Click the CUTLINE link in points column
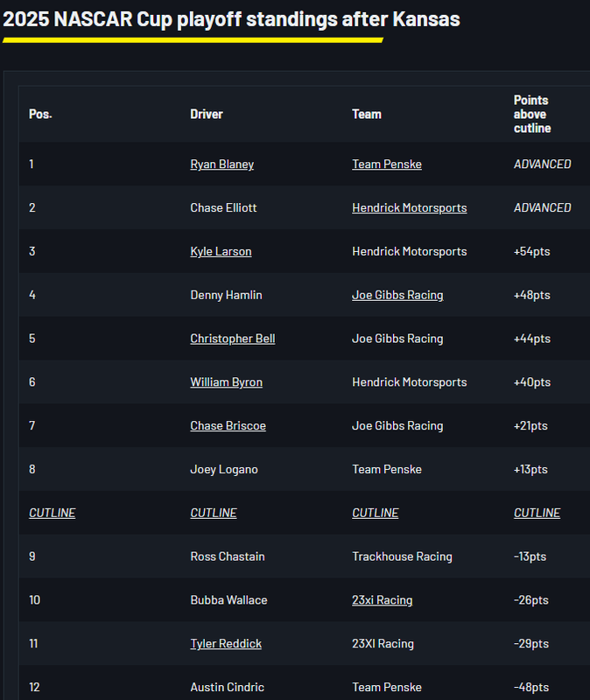Viewport: 590px width, 700px height. (x=537, y=513)
